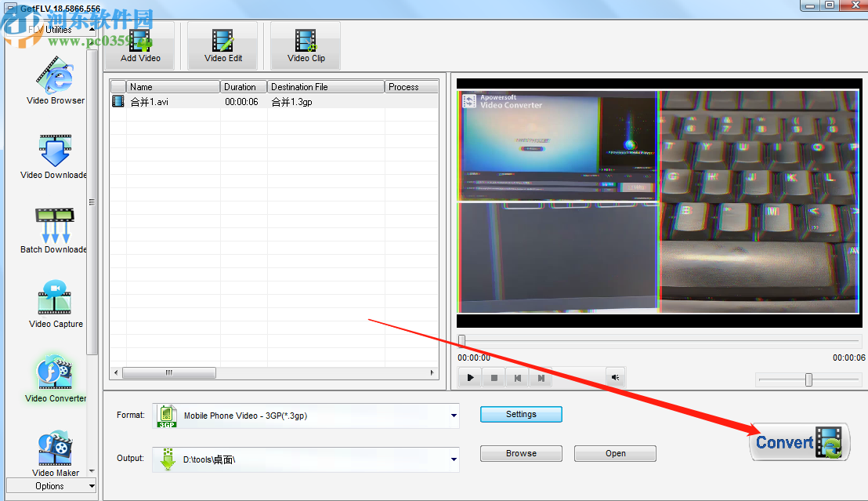The image size is (868, 501).
Task: Click the Video Clip toolbar button
Action: 306,46
